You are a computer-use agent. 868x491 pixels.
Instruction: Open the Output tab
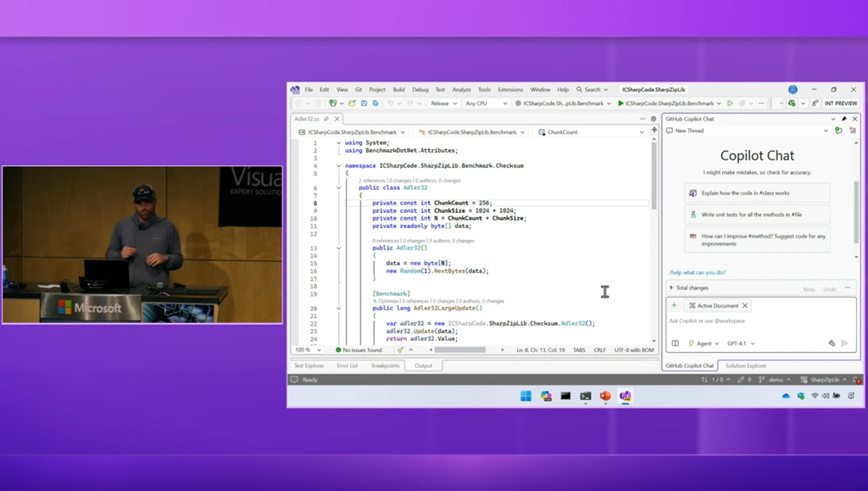tap(424, 365)
